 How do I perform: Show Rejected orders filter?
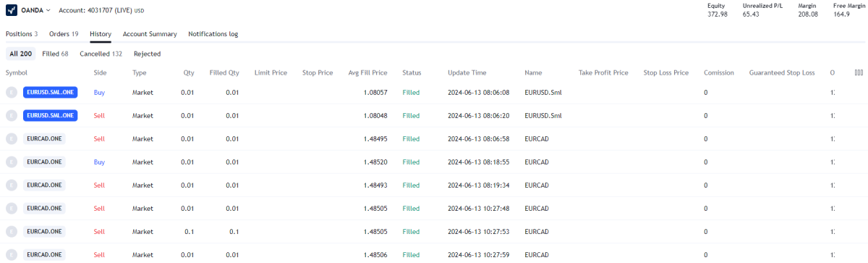[x=147, y=54]
